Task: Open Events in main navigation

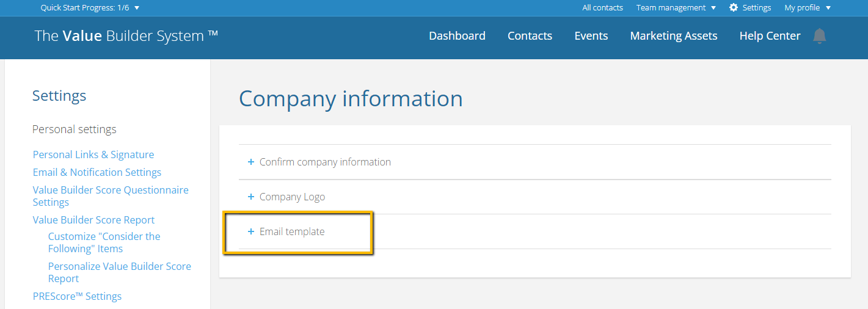Action: 591,36
